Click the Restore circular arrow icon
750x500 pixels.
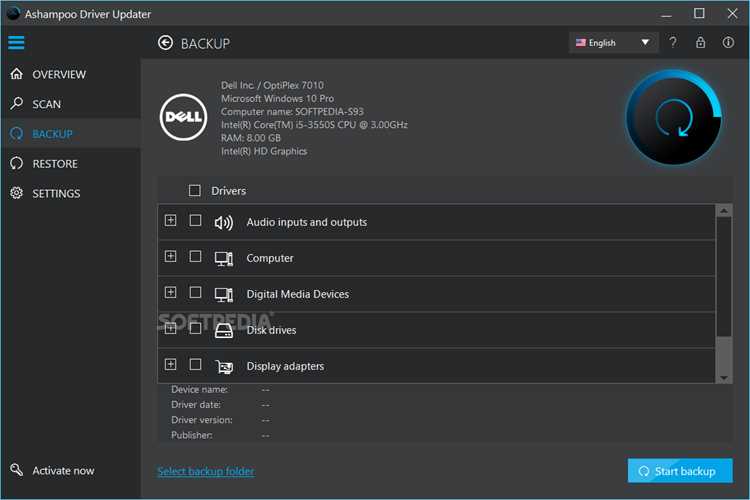[x=17, y=164]
